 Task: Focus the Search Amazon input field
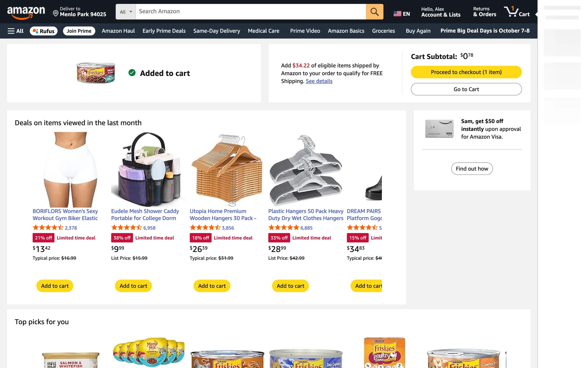coord(251,12)
